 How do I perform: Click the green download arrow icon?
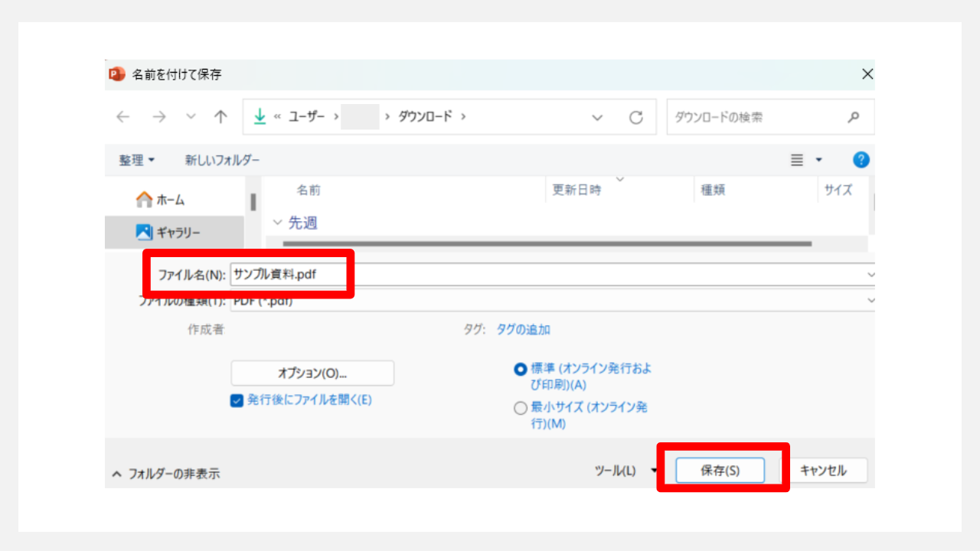260,117
